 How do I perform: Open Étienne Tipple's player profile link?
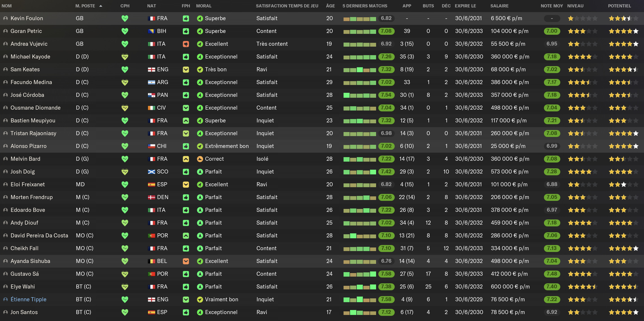point(28,299)
